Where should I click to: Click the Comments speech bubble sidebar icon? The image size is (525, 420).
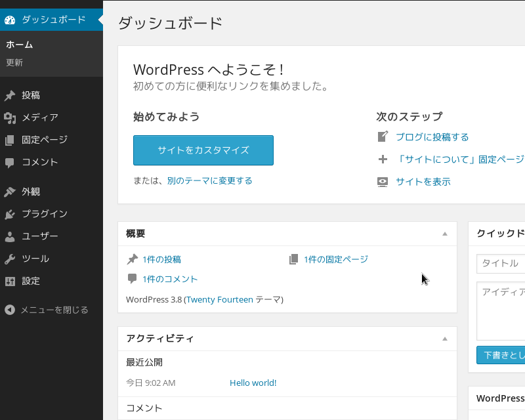point(10,162)
